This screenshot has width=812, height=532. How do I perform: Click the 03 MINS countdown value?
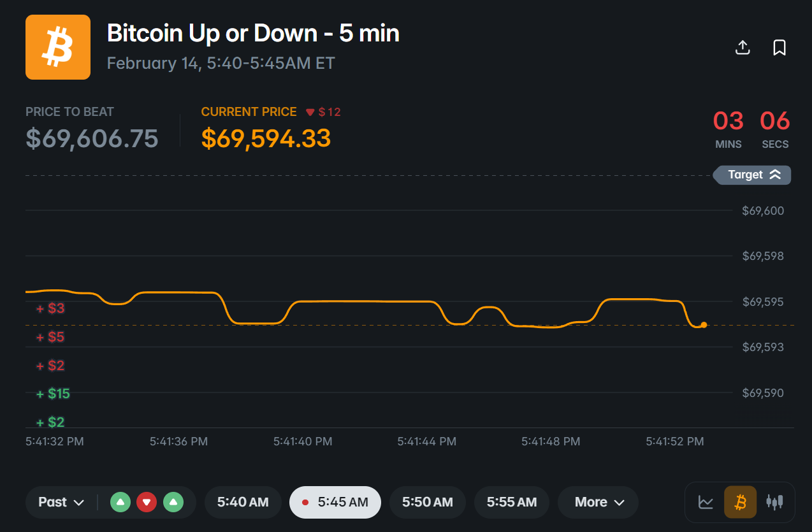[x=728, y=120]
